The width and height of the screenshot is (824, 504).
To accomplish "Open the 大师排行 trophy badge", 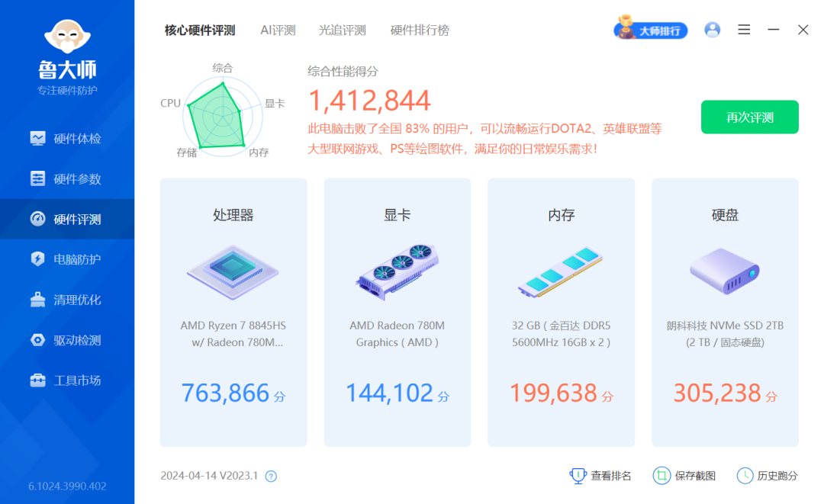I will [x=651, y=29].
